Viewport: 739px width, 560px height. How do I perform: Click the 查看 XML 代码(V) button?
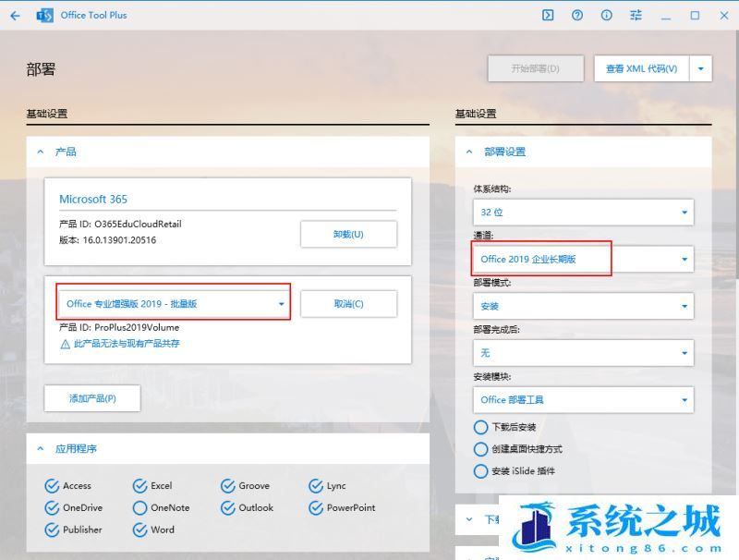tap(641, 68)
